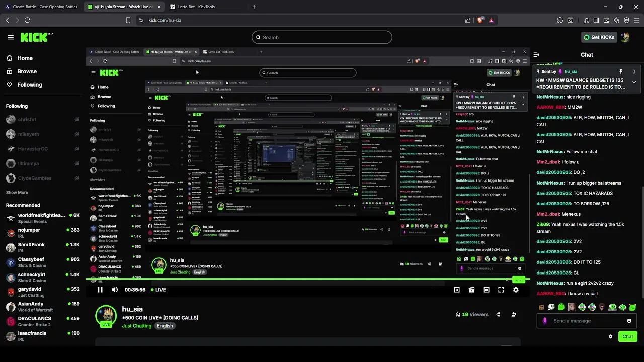Click the English language tag
Image resolution: width=644 pixels, height=362 pixels.
pos(165,326)
